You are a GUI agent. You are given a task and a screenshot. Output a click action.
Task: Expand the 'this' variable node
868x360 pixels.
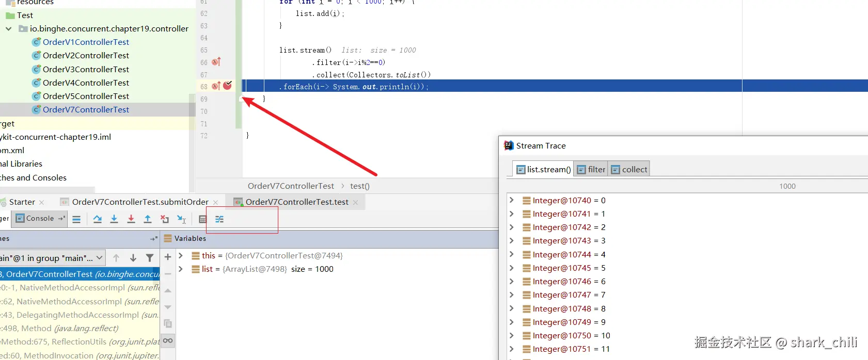[x=181, y=255]
